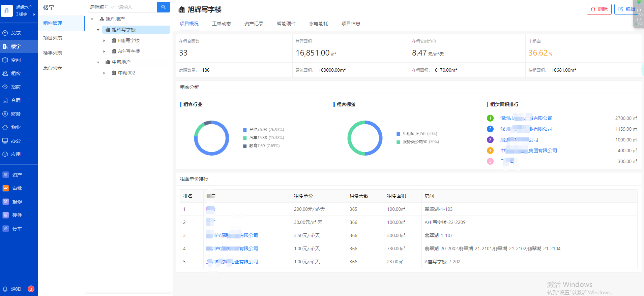Screen dimensions: 644x296
Task: Open the 合同 contracts sidebar icon
Action: (5, 100)
